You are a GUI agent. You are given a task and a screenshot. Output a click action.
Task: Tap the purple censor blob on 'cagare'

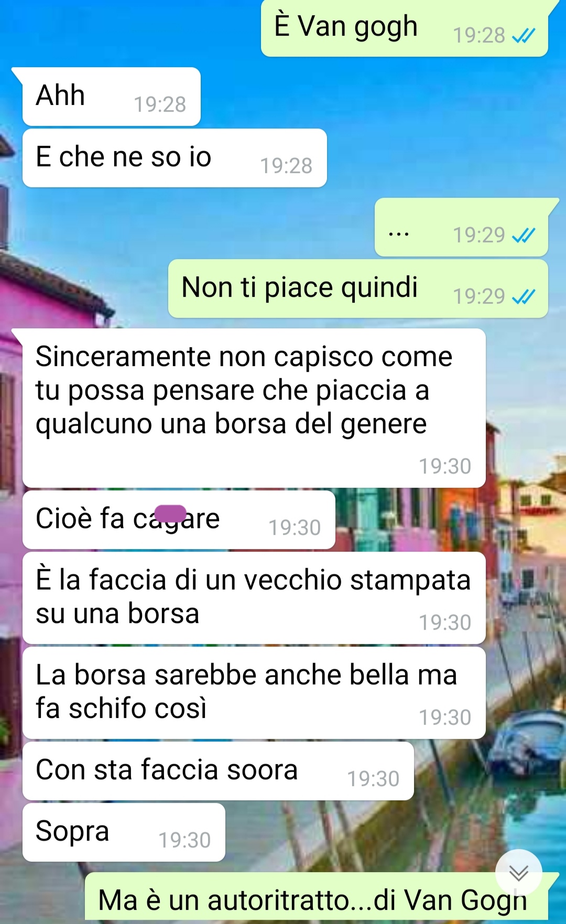170,513
